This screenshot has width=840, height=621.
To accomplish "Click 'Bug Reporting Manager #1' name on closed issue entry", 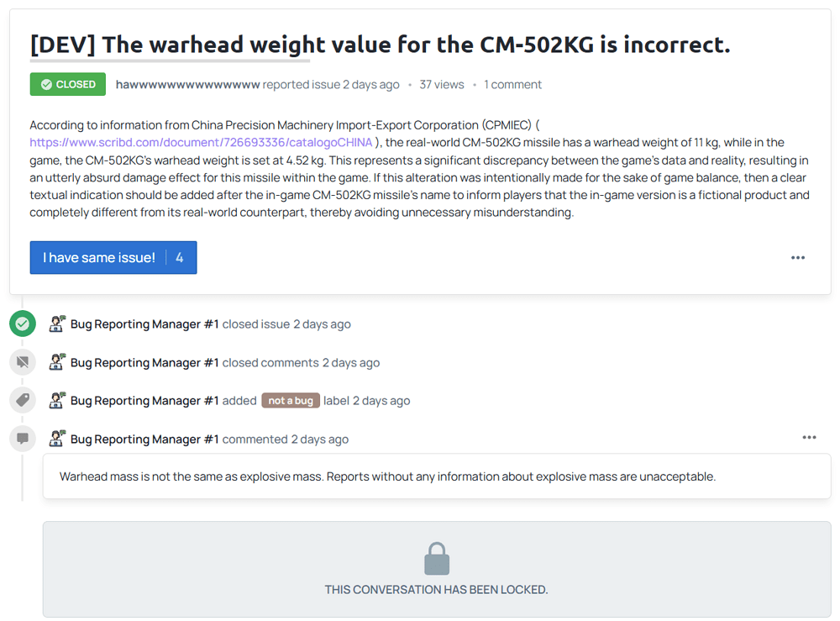I will (x=144, y=324).
